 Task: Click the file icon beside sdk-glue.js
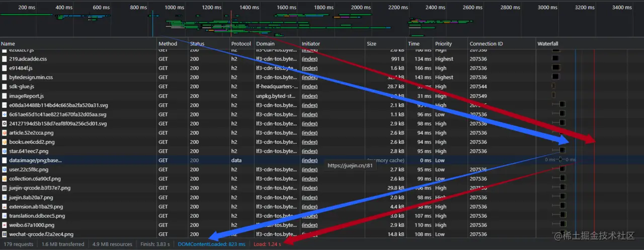click(x=5, y=87)
